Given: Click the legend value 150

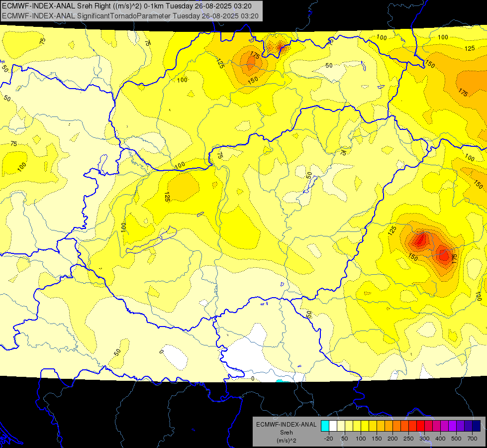Looking at the screenshot, I should [377, 439].
